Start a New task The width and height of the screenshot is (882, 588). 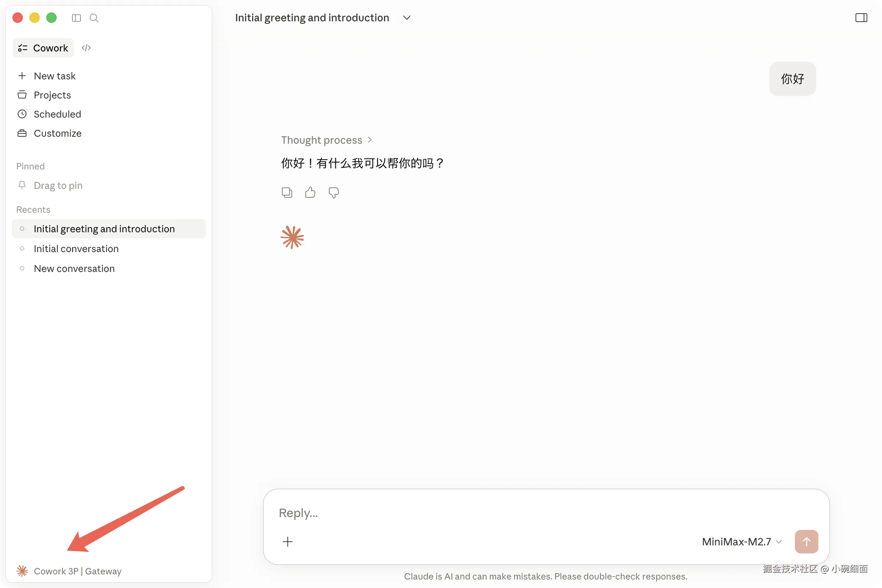pyautogui.click(x=54, y=76)
